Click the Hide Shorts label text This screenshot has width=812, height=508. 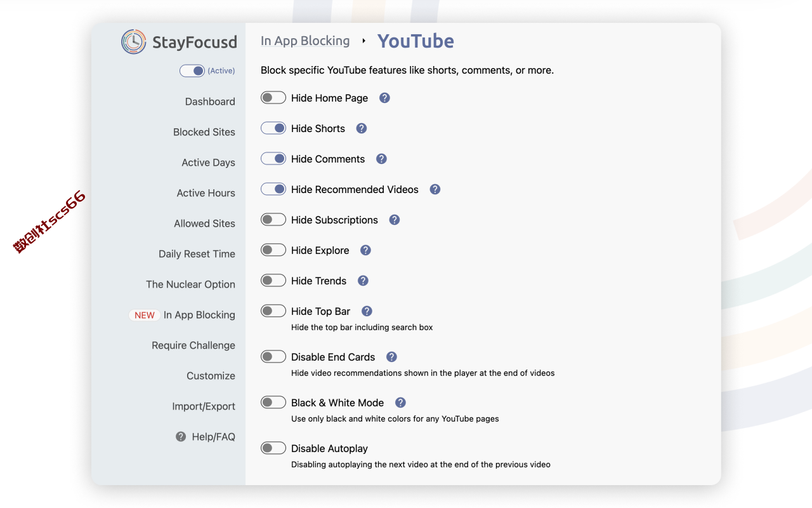[318, 128]
